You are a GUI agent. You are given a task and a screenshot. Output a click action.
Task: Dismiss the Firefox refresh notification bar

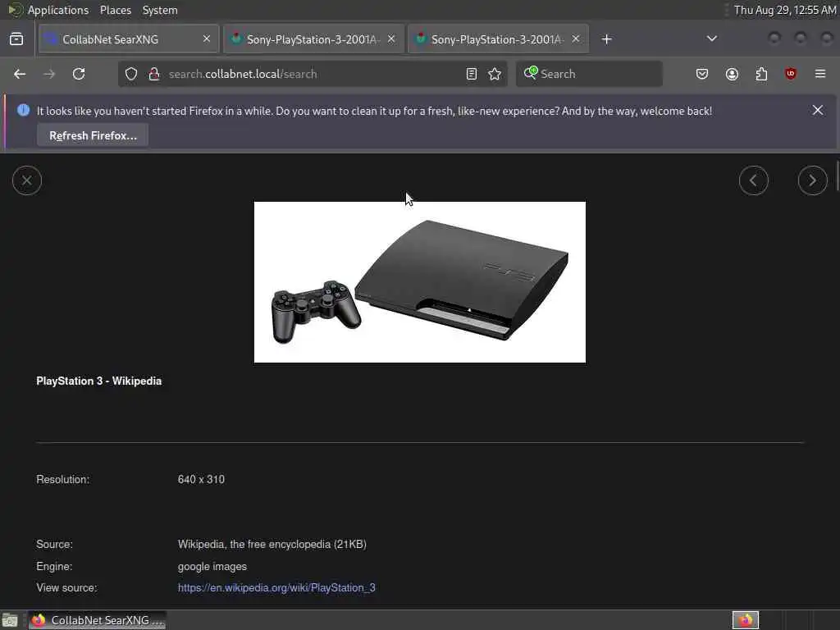pos(818,110)
